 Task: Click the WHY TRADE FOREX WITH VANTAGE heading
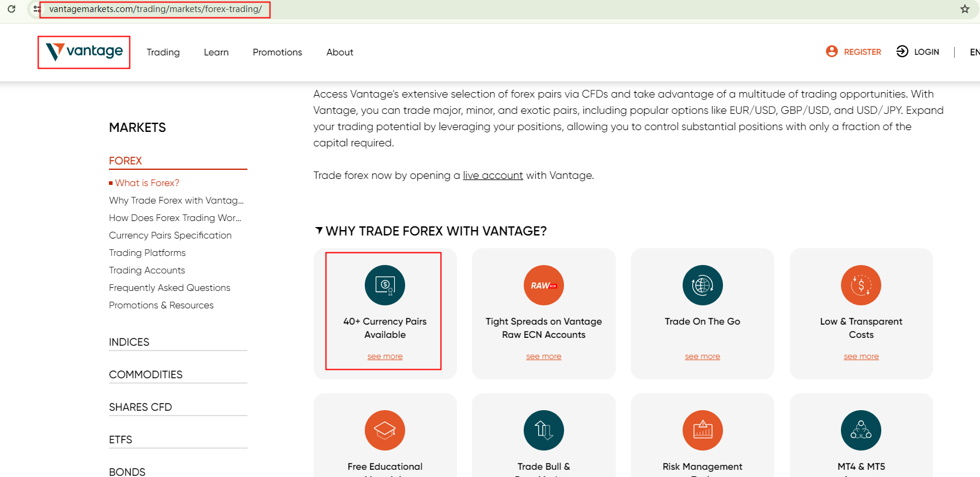[436, 231]
